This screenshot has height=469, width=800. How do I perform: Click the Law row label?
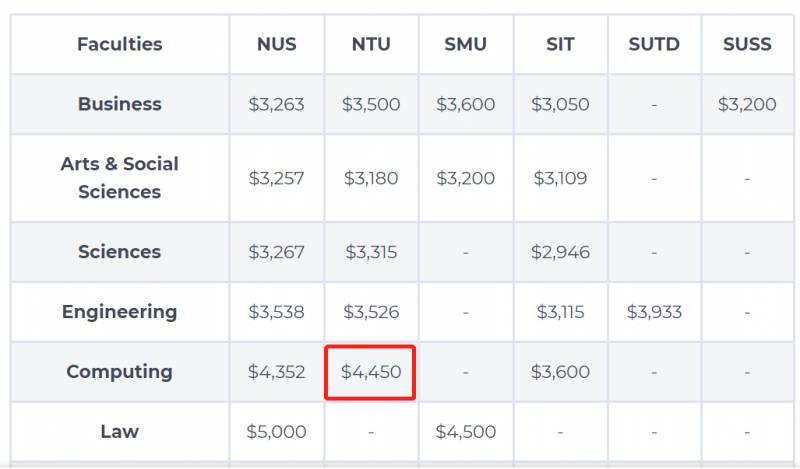pos(119,432)
